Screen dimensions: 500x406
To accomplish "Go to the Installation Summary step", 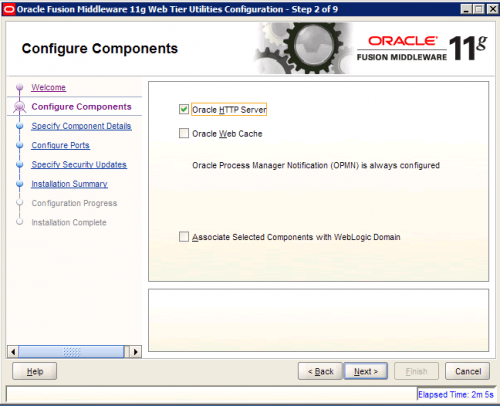I will tap(69, 184).
